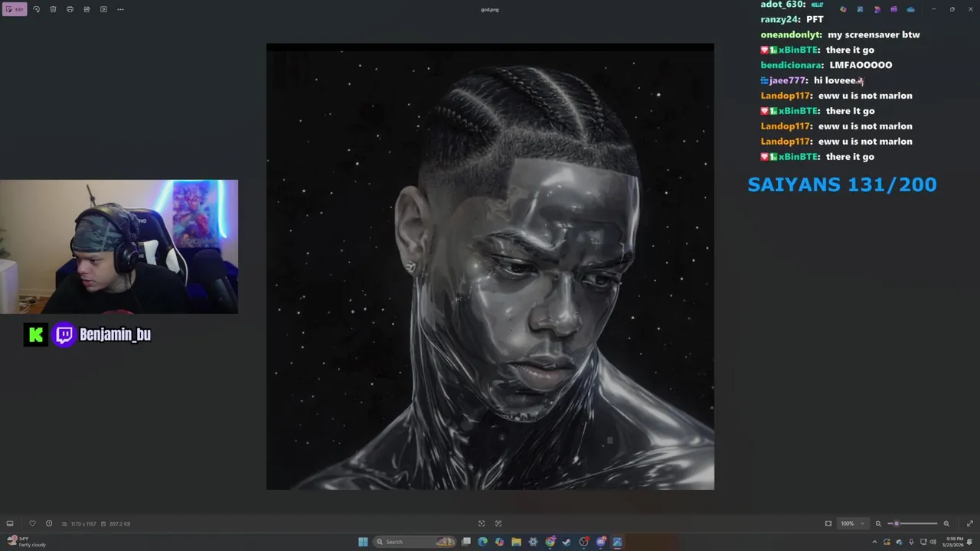Share the photo using share icon
Screen dimensions: 980x551
87,9
